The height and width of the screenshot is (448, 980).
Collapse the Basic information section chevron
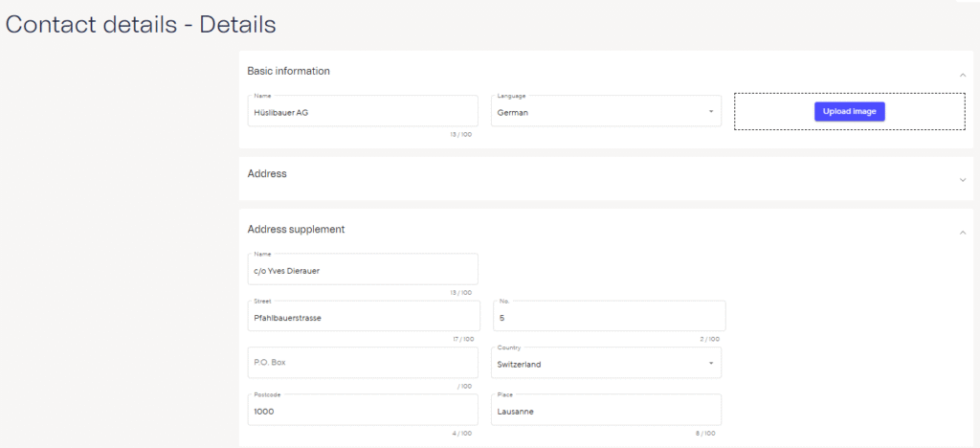[x=962, y=74]
